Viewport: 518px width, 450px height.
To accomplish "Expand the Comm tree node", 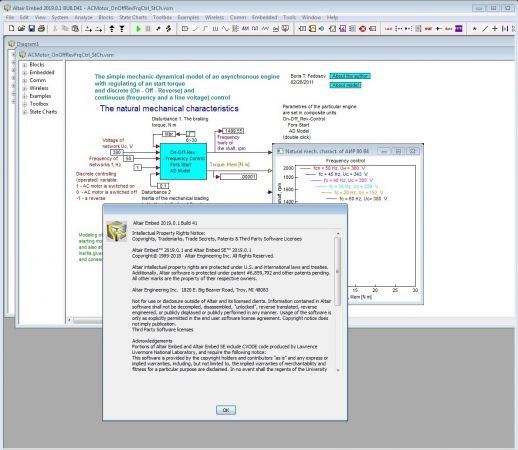I will coord(25,80).
